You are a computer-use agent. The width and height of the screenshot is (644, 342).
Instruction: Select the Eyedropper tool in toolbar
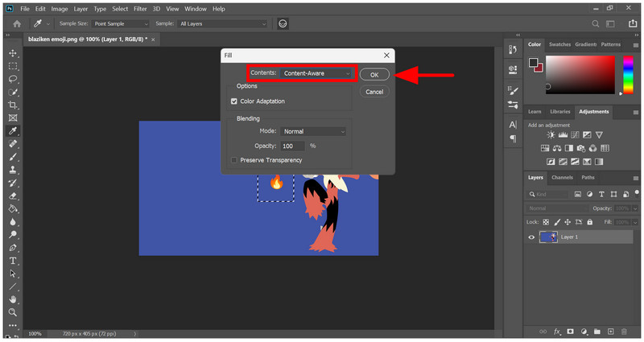click(x=13, y=130)
